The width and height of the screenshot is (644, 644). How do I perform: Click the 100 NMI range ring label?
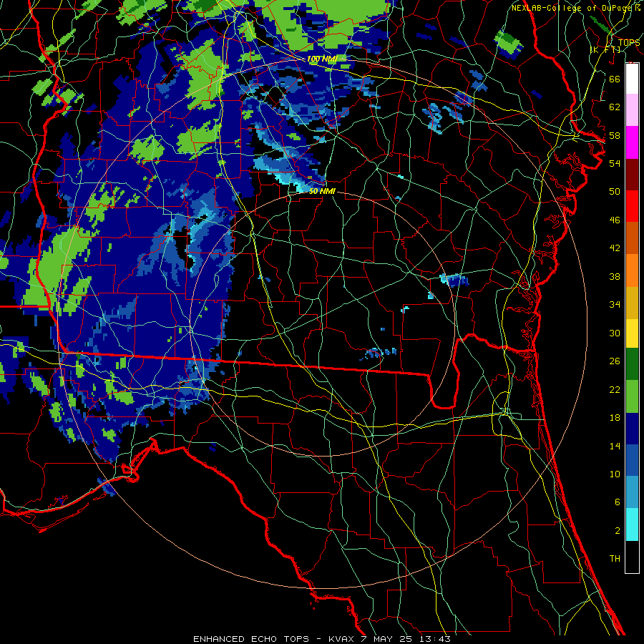point(321,59)
